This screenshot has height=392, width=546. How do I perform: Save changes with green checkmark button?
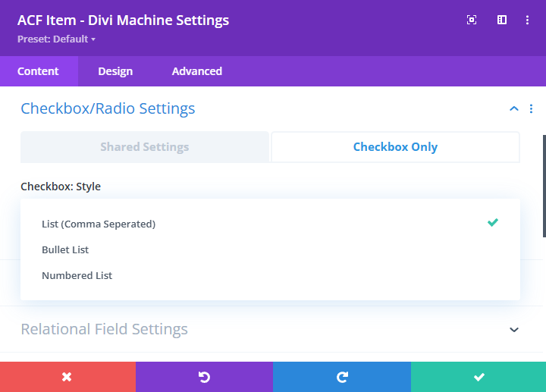coord(479,377)
